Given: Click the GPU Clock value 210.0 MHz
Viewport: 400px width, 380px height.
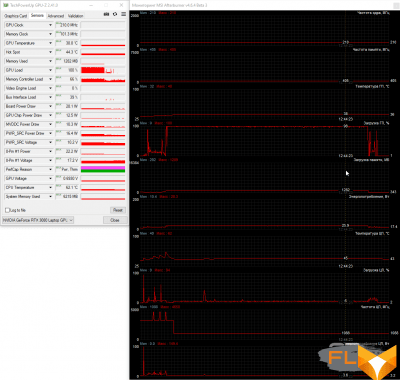Looking at the screenshot, I should 67,25.
